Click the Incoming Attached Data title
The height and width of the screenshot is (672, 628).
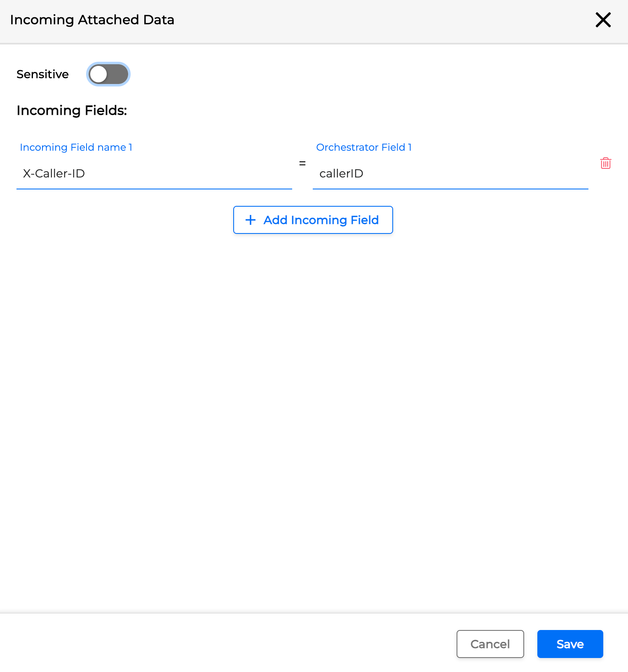pyautogui.click(x=92, y=20)
